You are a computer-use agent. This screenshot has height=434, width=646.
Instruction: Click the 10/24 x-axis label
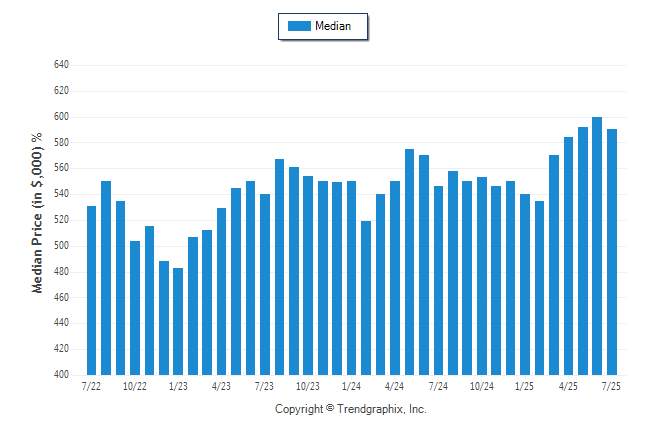point(482,386)
